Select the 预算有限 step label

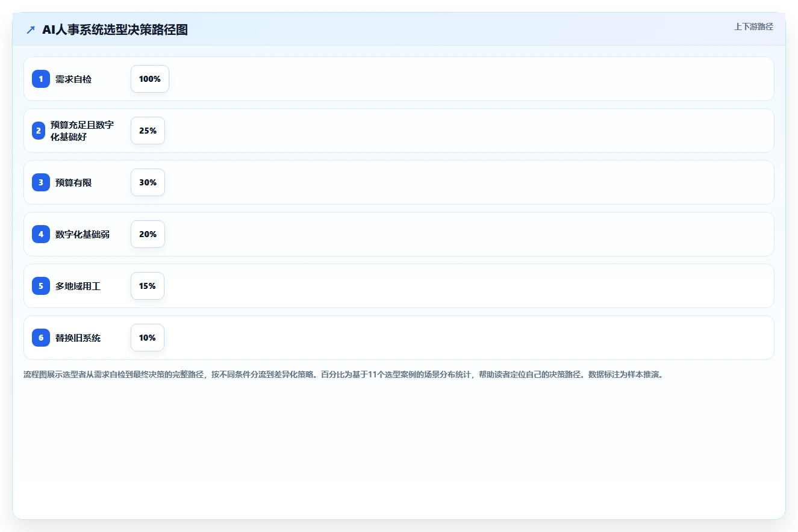pyautogui.click(x=73, y=182)
